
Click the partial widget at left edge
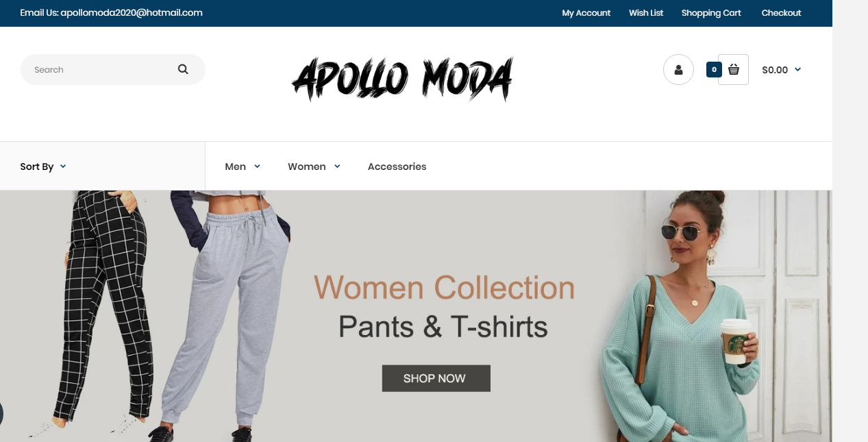coord(1,414)
